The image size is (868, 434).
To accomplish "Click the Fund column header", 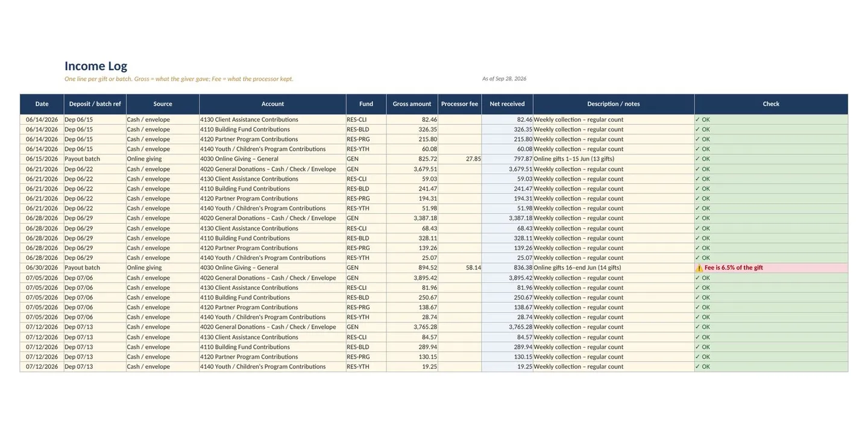I will point(366,104).
